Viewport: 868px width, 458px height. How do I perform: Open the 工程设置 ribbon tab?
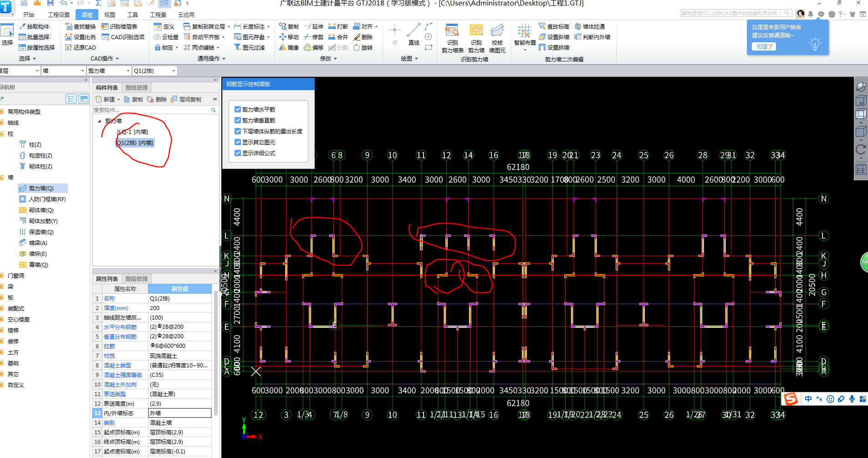pos(59,15)
